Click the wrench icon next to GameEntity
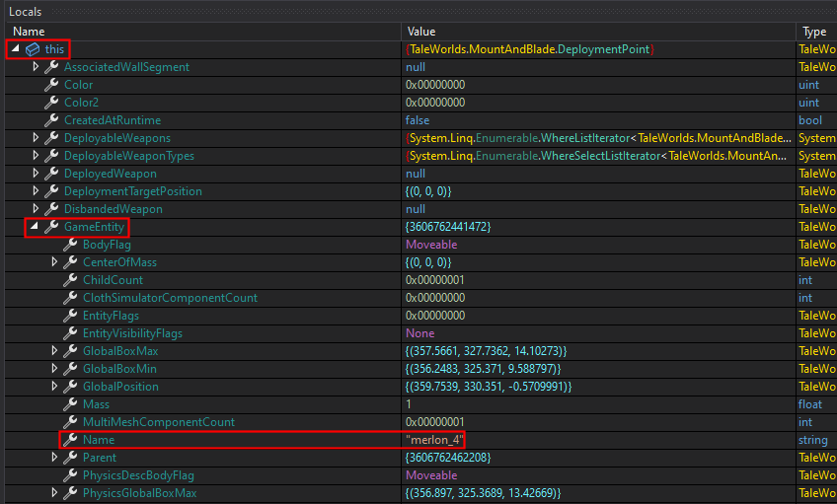Image resolution: width=837 pixels, height=504 pixels. pos(51,227)
